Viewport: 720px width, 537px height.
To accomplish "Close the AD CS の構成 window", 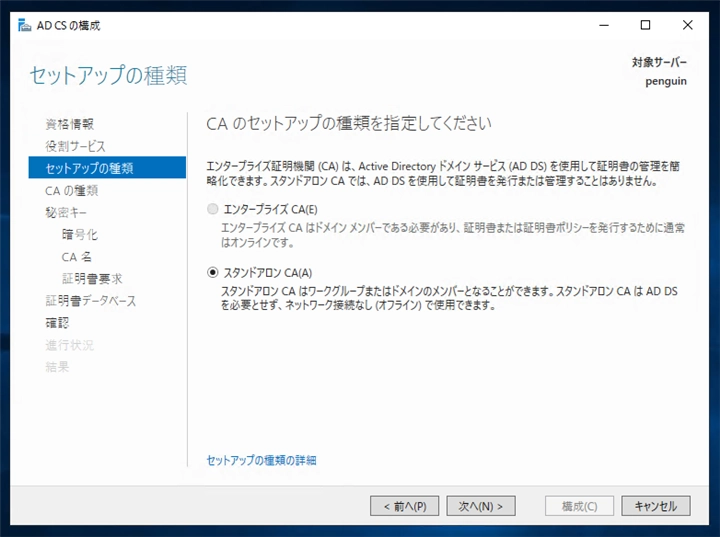I will pyautogui.click(x=687, y=25).
